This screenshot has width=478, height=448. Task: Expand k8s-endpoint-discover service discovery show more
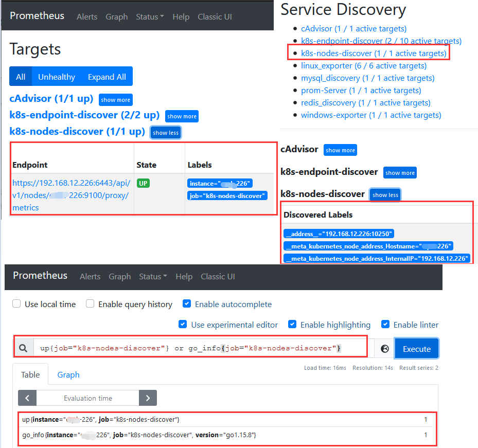pos(400,172)
